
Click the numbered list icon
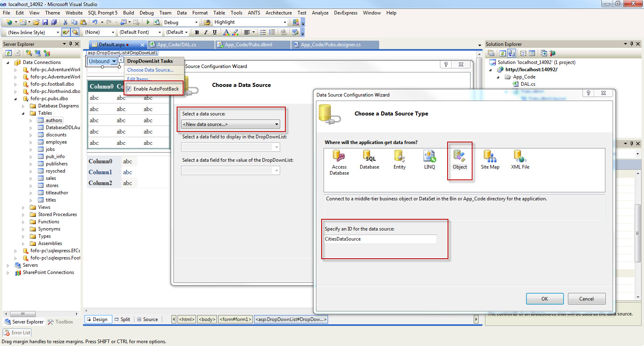click(x=272, y=32)
